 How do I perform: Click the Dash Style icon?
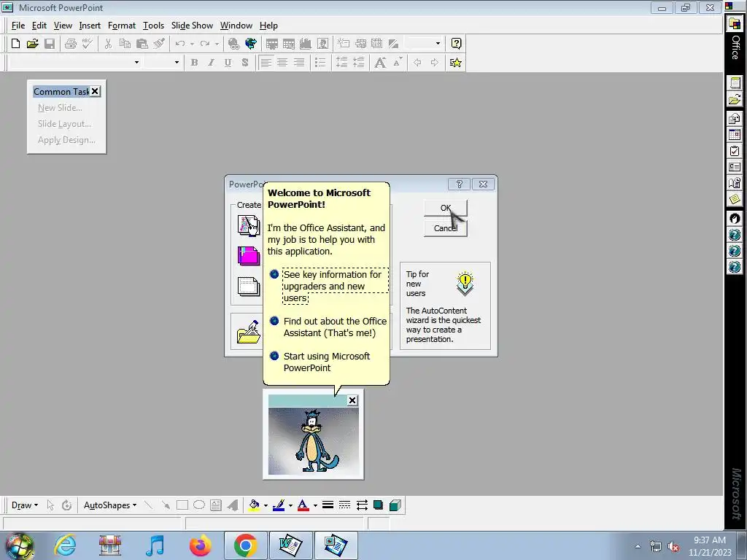click(344, 505)
